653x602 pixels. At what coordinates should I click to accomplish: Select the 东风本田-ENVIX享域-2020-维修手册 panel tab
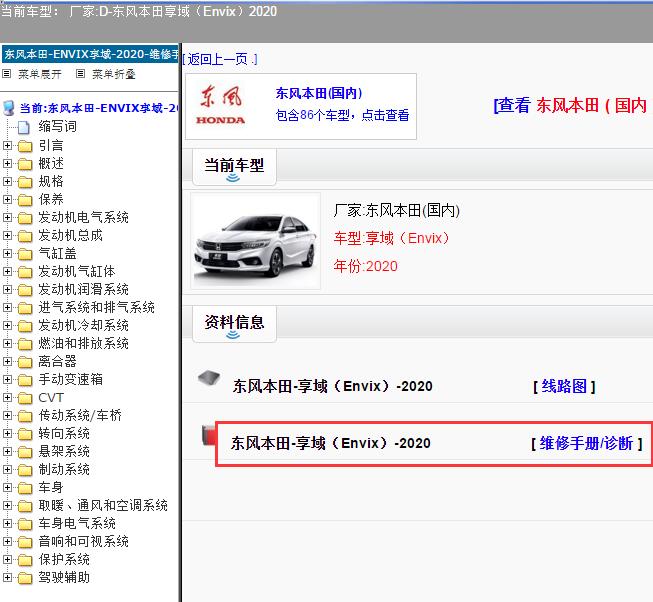(x=90, y=54)
